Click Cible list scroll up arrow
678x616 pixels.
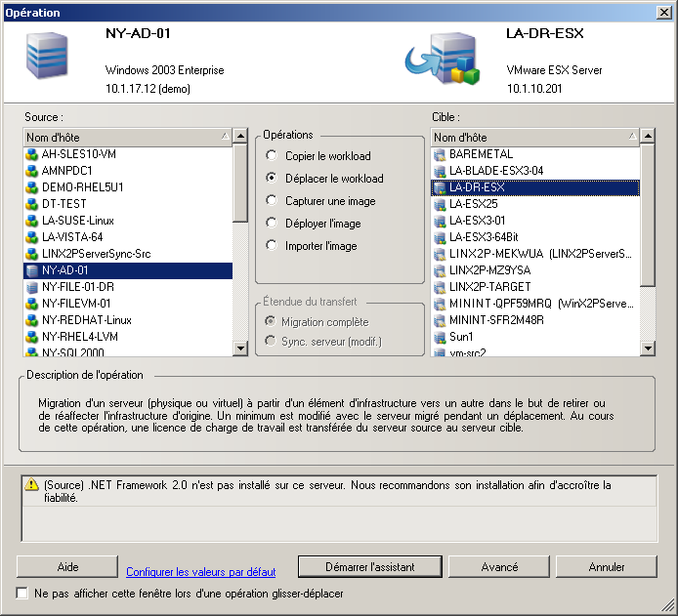[x=648, y=136]
